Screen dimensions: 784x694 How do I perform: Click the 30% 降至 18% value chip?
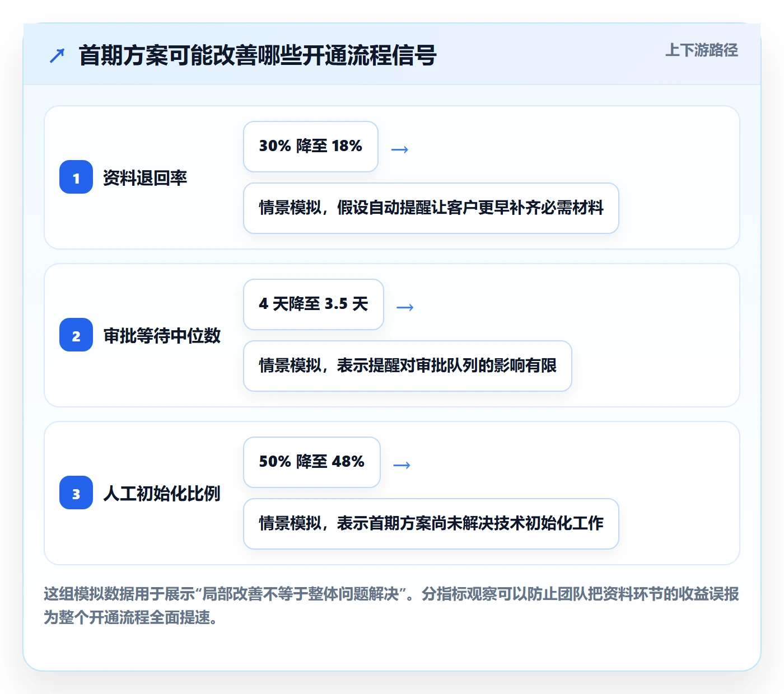pyautogui.click(x=311, y=147)
